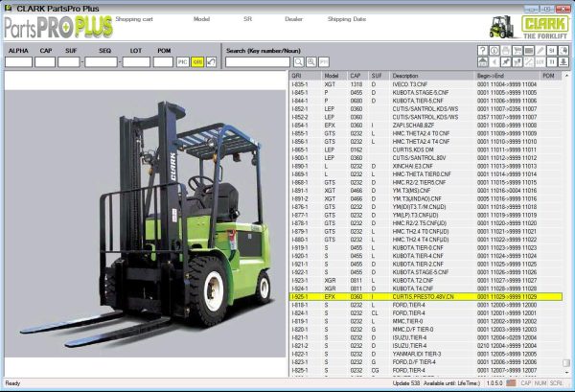Select row I-821-1 ISUZU,TIER-4
The image size is (575, 392).
pyautogui.click(x=425, y=337)
